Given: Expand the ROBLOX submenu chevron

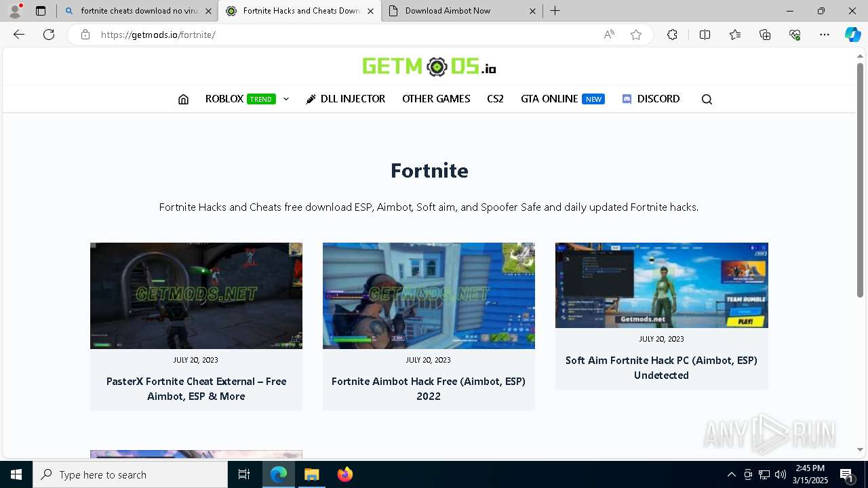Looking at the screenshot, I should pos(286,99).
